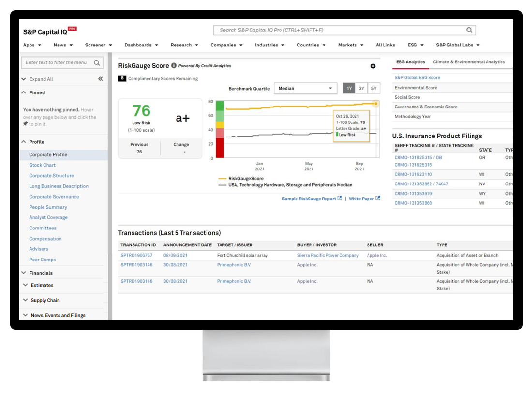This screenshot has width=532, height=397.
Task: Open the Research menu
Action: pos(184,45)
